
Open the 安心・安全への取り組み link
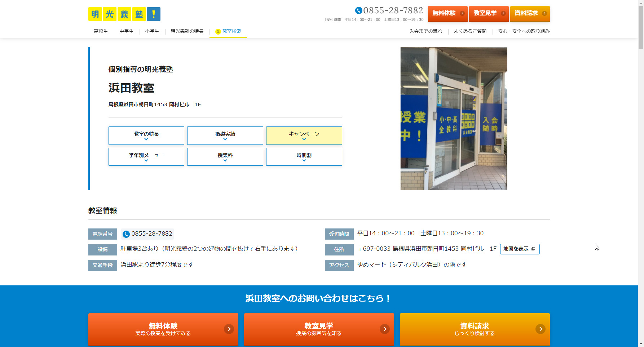pyautogui.click(x=524, y=31)
